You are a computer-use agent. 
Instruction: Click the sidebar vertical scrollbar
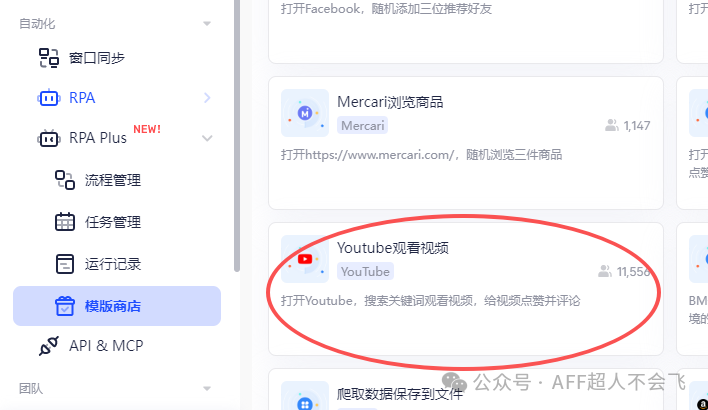click(237, 135)
